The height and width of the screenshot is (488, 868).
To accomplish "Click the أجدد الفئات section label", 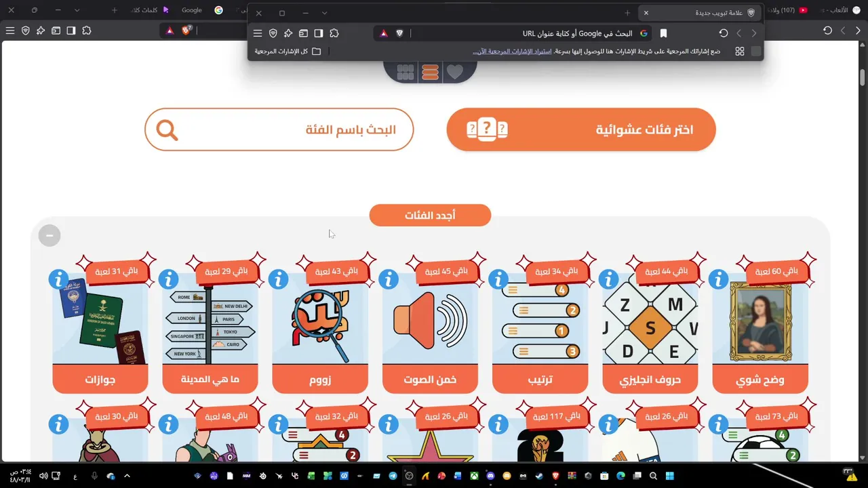I will 430,216.
